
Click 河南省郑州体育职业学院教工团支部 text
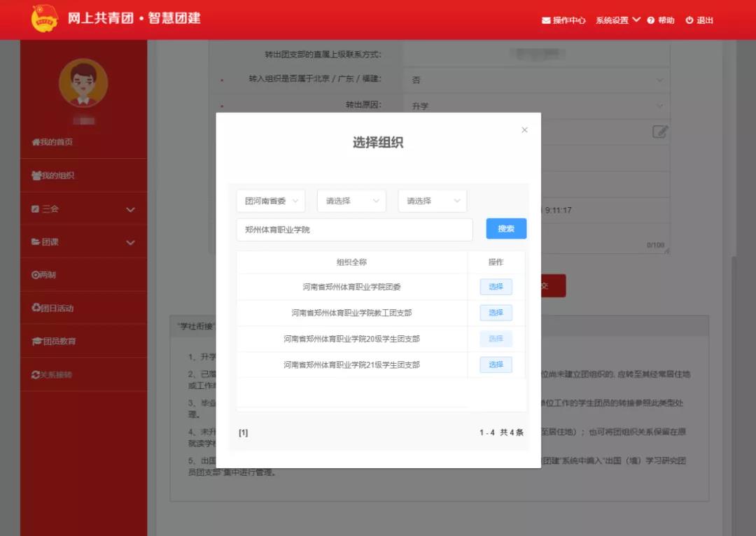pyautogui.click(x=351, y=313)
